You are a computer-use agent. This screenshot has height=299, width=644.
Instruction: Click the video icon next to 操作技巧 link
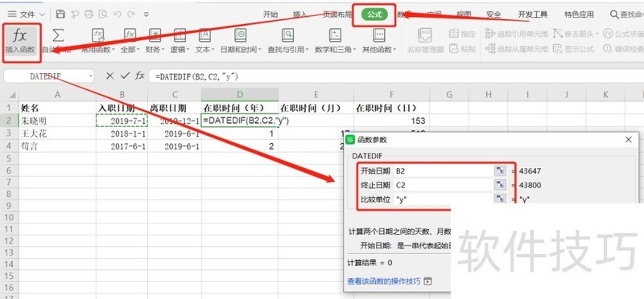428,282
